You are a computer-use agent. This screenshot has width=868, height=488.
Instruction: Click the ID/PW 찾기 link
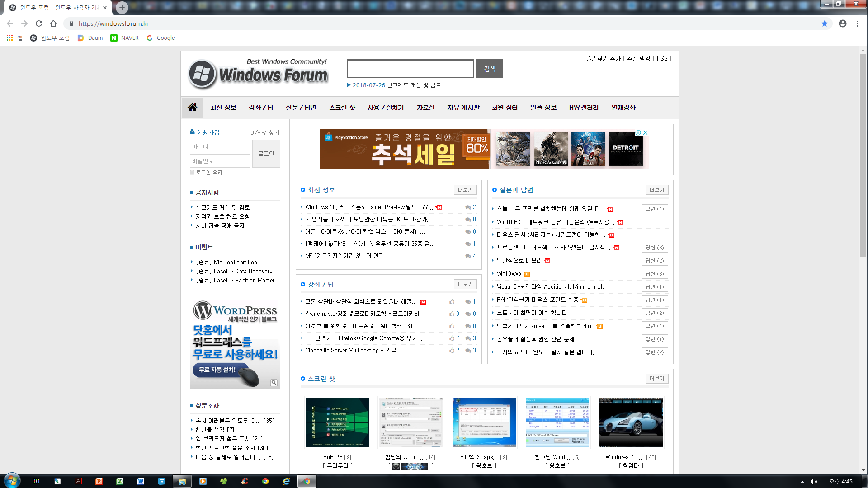[x=264, y=132]
